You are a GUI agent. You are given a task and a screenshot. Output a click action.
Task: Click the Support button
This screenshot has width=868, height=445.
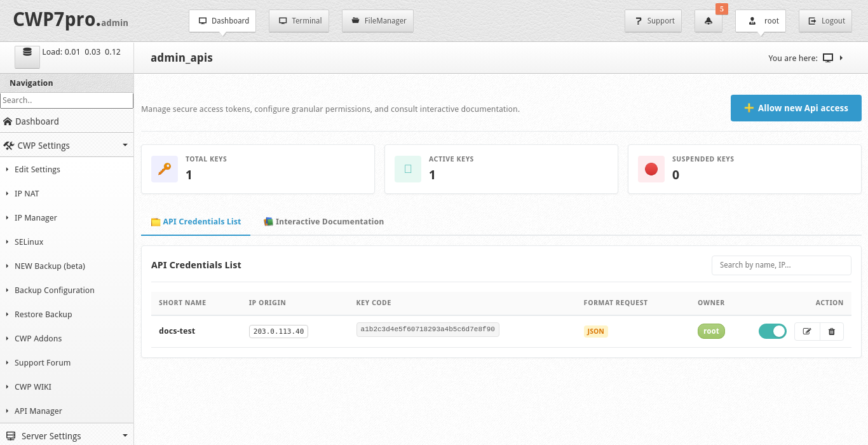click(x=654, y=21)
